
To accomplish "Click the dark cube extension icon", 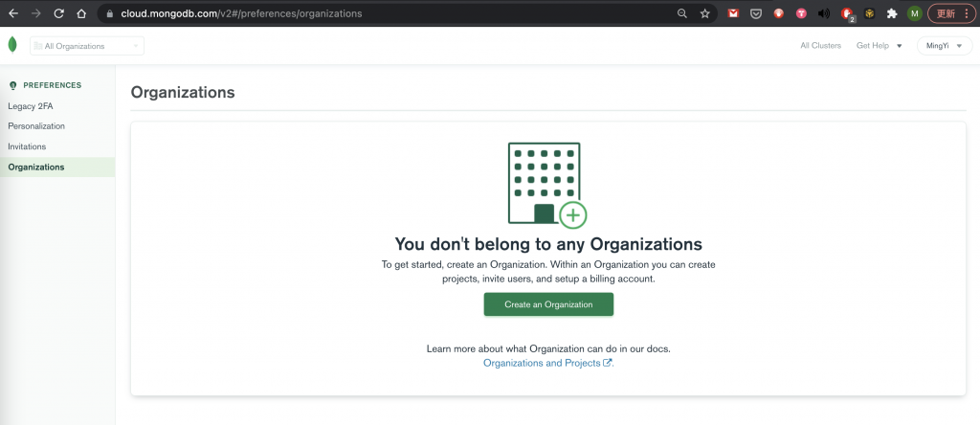I will point(869,13).
